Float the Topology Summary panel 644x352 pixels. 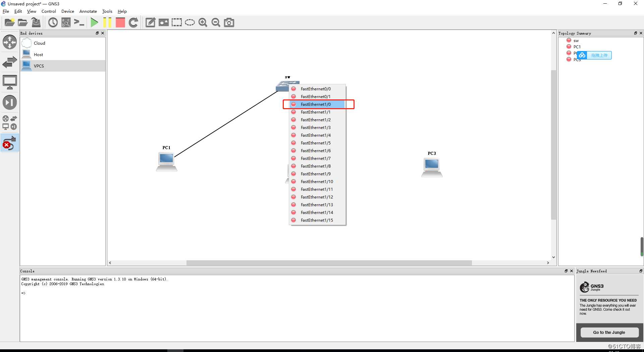[x=635, y=33]
